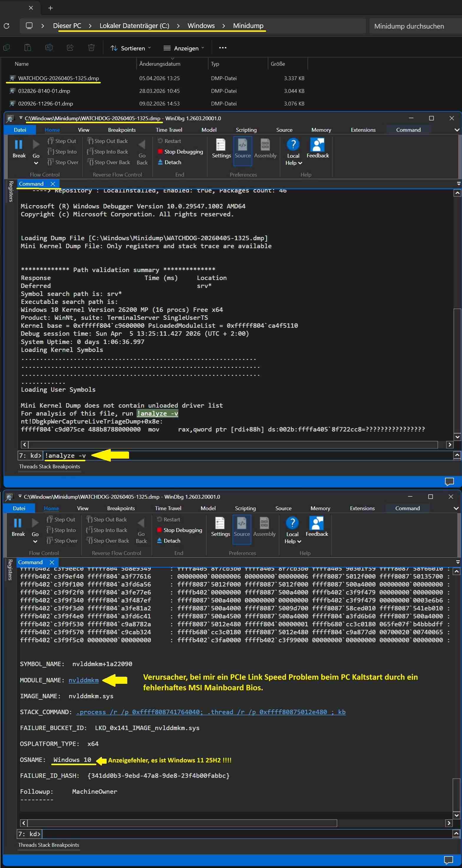Open Local Help dropdown in lower WinDbg
Screen dimensions: 462x868
293,530
